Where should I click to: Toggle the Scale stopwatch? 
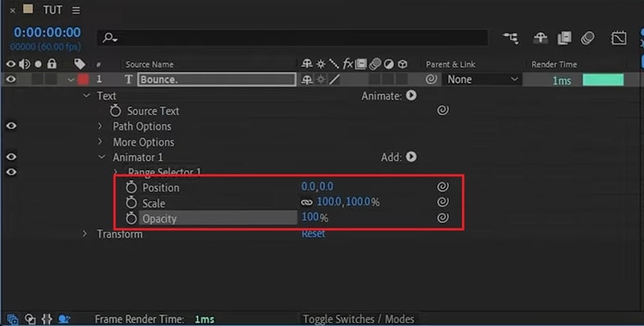click(x=131, y=202)
